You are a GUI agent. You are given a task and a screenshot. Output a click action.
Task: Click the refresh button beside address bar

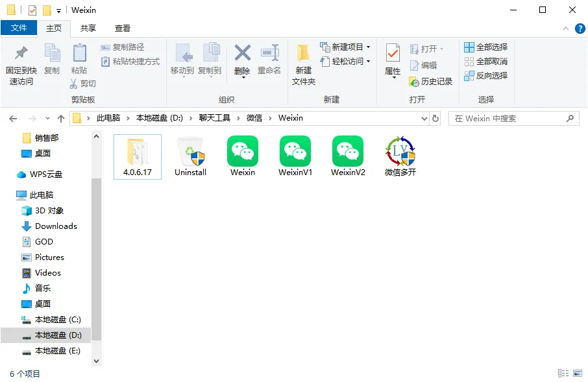coord(435,119)
